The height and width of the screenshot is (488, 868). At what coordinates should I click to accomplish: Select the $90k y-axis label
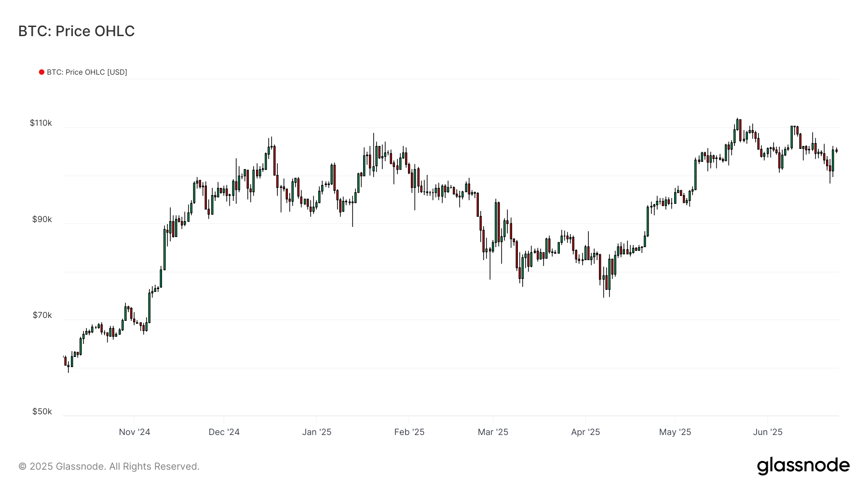[42, 219]
